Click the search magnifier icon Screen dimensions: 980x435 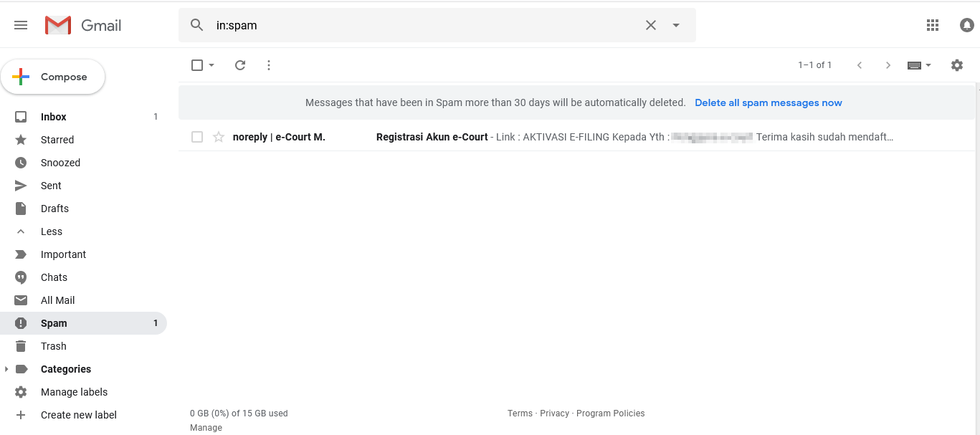point(197,25)
